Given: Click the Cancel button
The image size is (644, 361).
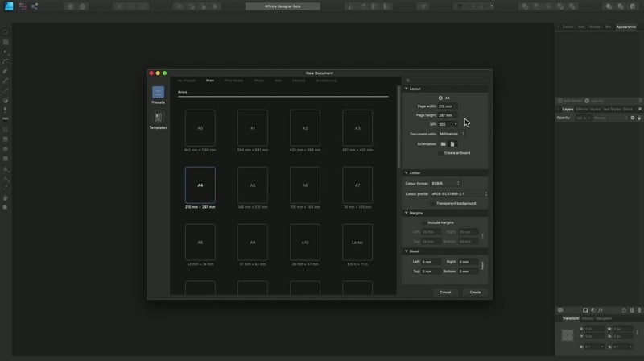Looking at the screenshot, I should pyautogui.click(x=445, y=293).
